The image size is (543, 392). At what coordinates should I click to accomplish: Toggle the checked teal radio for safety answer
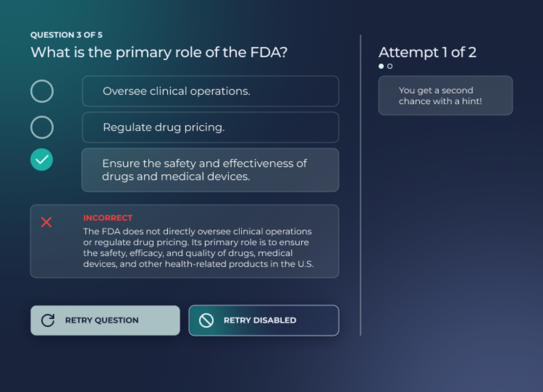(42, 160)
